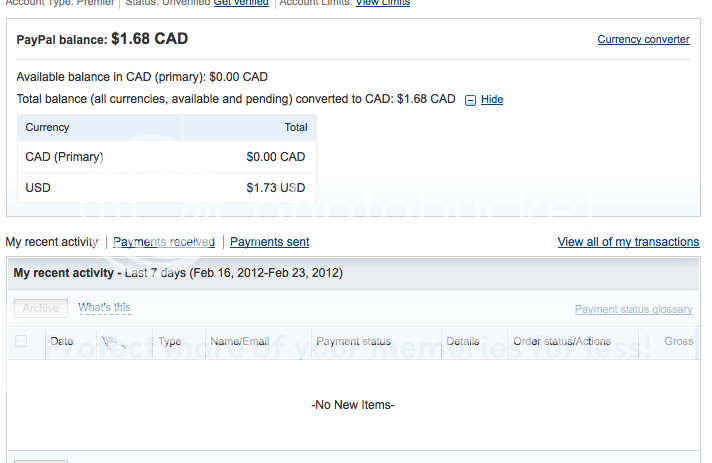The image size is (712, 463).
Task: Click the Hide link beside total balance
Action: (x=492, y=100)
